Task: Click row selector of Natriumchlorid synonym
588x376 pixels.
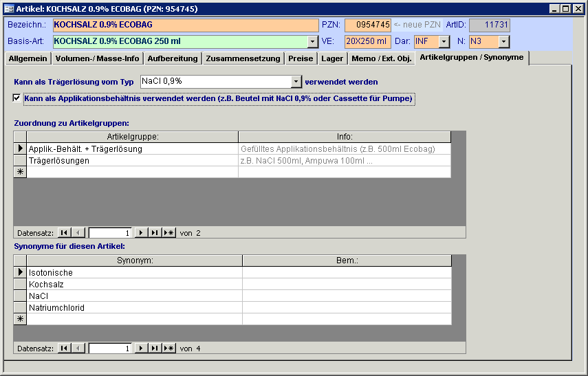Action: coord(20,307)
